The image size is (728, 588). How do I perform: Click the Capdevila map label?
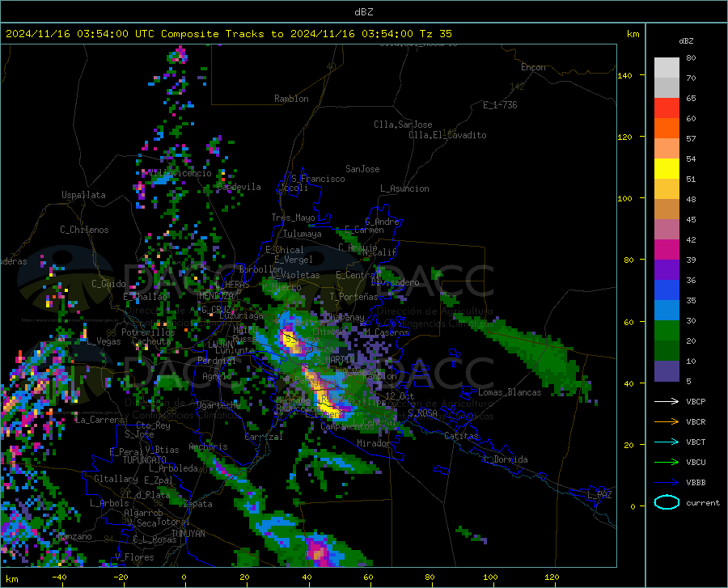239,187
